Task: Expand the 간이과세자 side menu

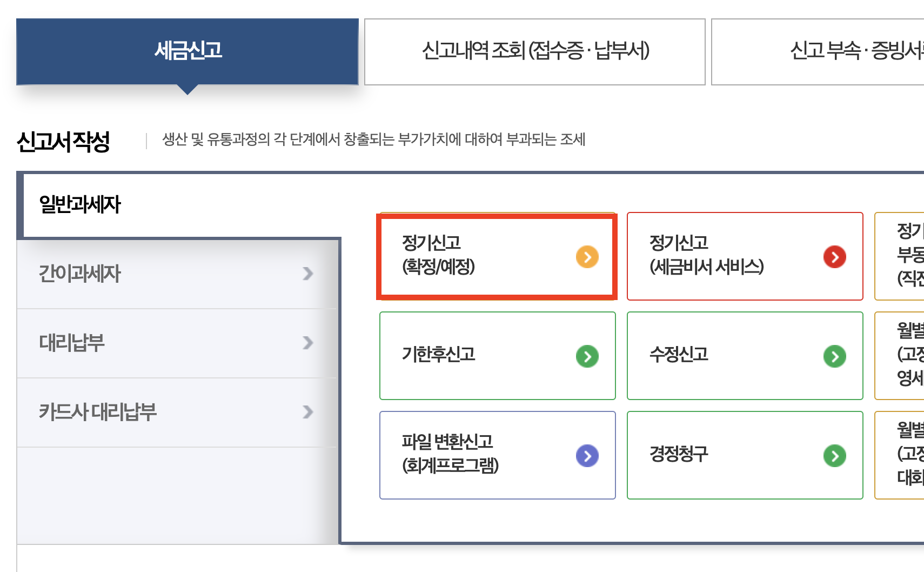Action: (176, 274)
